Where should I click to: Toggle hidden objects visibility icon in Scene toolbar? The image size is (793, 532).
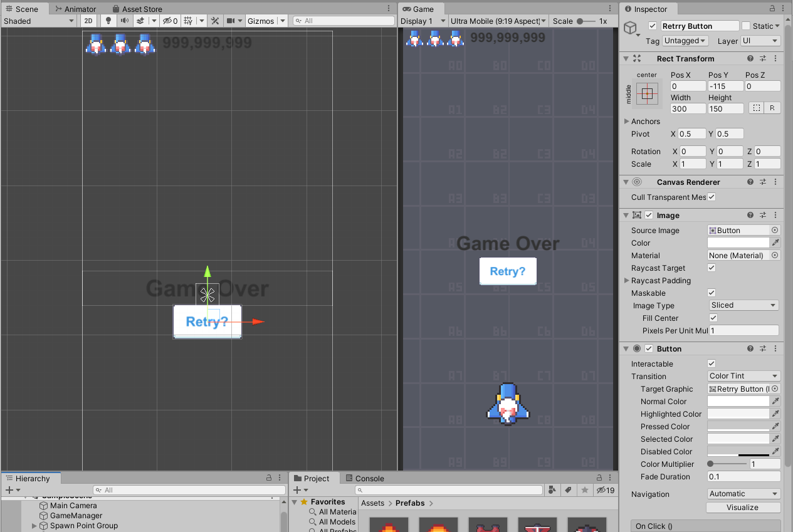point(169,21)
